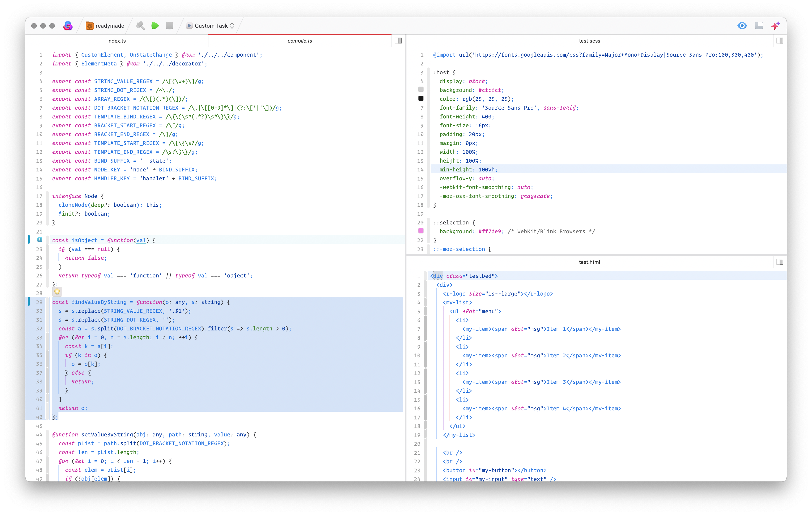
Task: Click the gray Stop button
Action: (169, 26)
